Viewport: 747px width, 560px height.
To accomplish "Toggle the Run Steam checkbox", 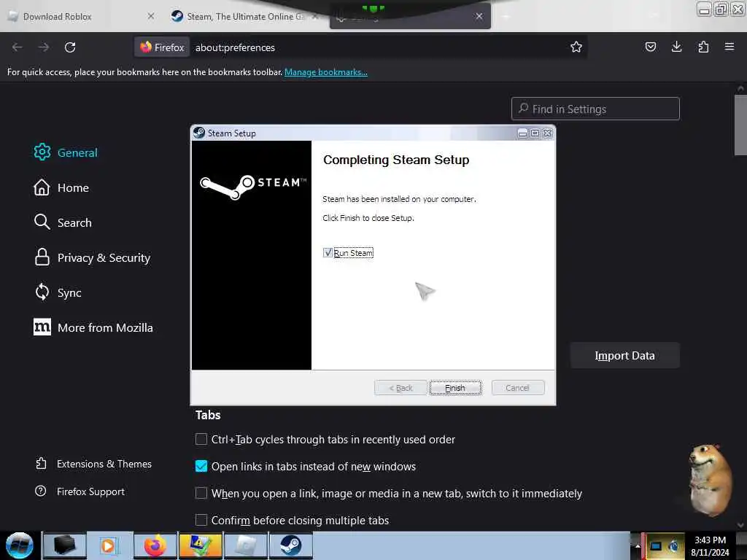I will 328,253.
